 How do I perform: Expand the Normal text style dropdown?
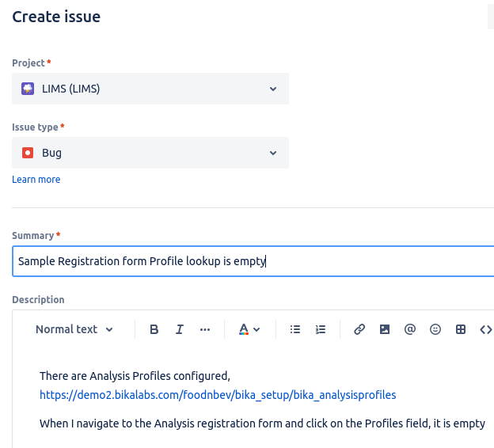click(x=74, y=329)
